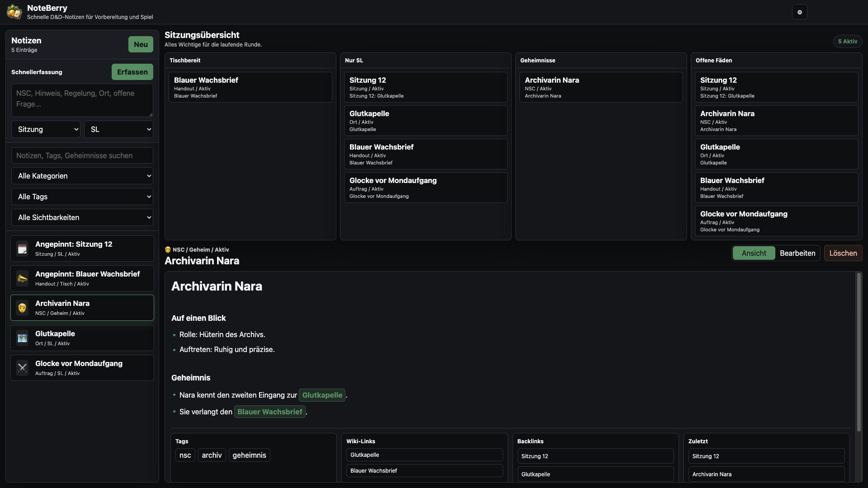Viewport: 868px width, 488px height.
Task: Expand the Alle Kategorien filter
Action: click(x=82, y=176)
